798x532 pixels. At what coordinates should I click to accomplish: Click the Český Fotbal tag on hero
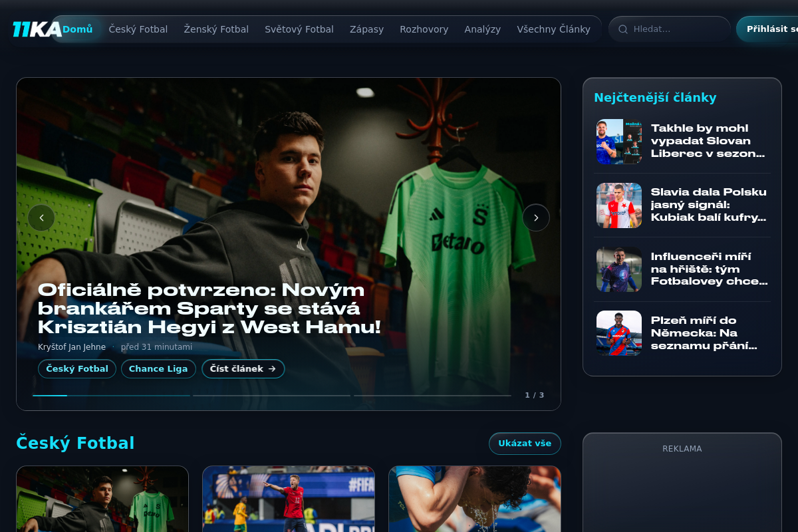pyautogui.click(x=77, y=369)
